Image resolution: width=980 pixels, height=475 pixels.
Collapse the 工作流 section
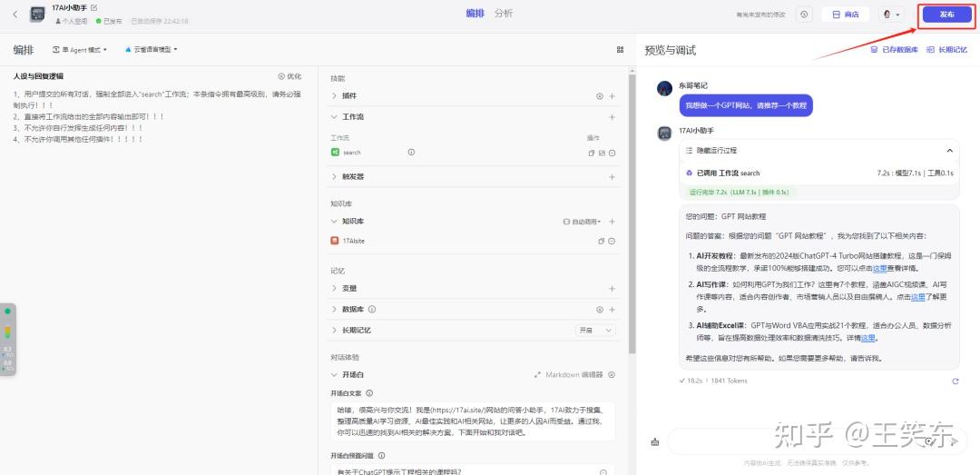[334, 117]
